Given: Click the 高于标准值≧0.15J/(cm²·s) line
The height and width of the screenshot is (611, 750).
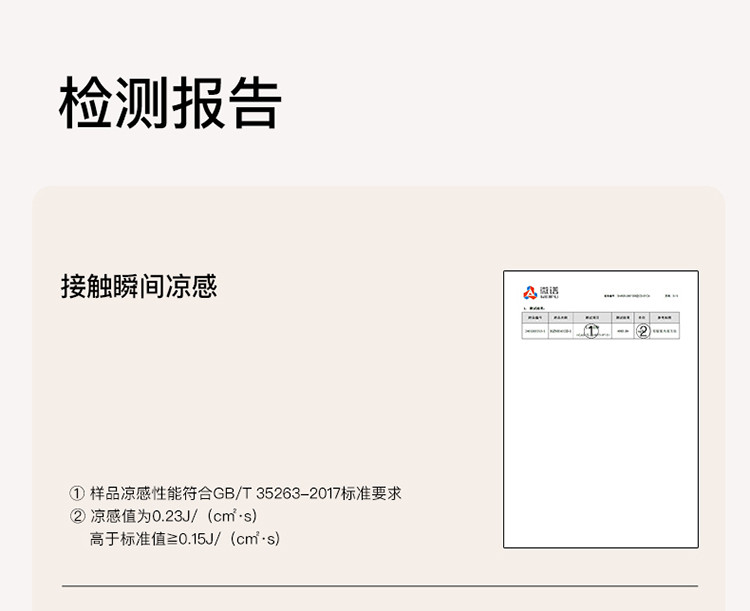Looking at the screenshot, I should (x=186, y=539).
